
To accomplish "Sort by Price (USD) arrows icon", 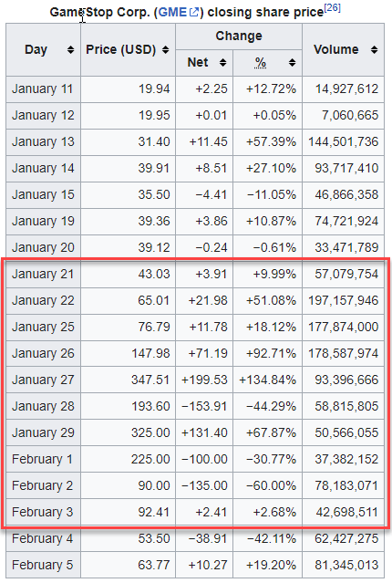I will 166,50.
